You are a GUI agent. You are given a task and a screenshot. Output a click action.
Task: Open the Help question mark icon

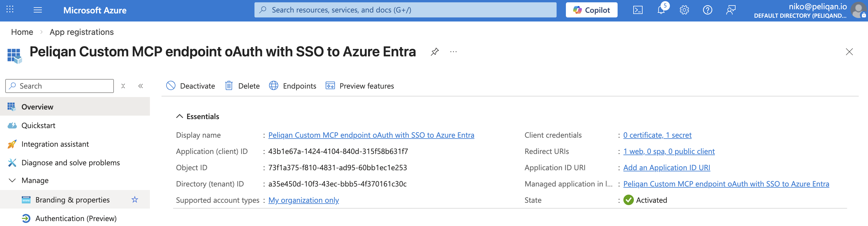[707, 10]
